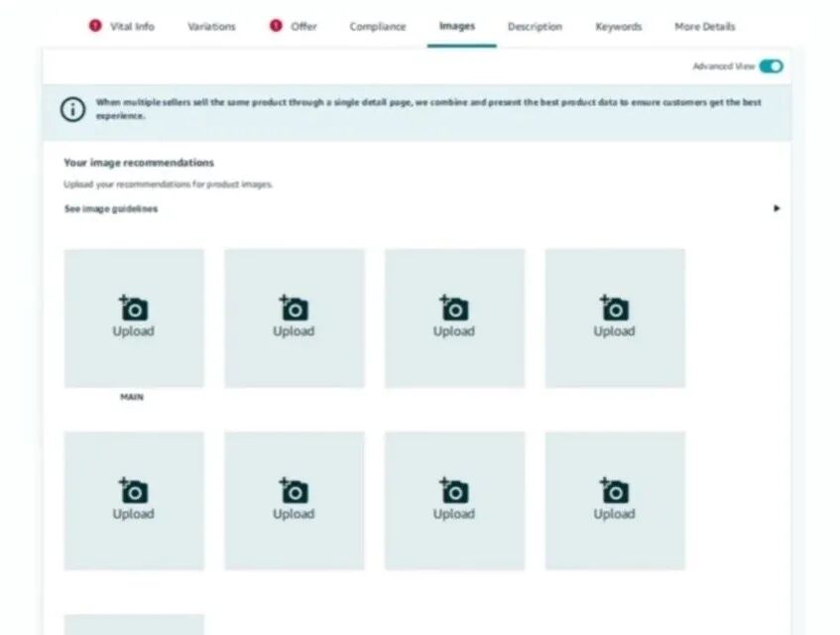
Task: Expand the See image guidelines arrow
Action: (x=777, y=208)
